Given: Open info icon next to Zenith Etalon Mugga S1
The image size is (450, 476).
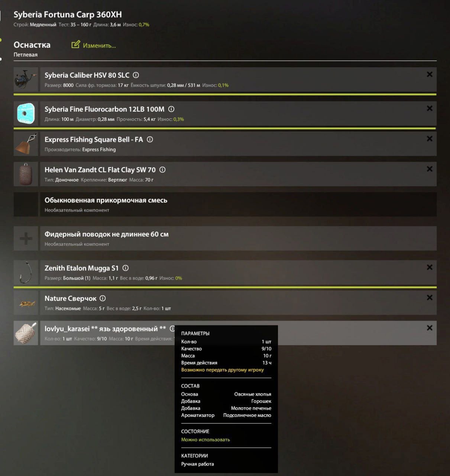Looking at the screenshot, I should [x=126, y=268].
